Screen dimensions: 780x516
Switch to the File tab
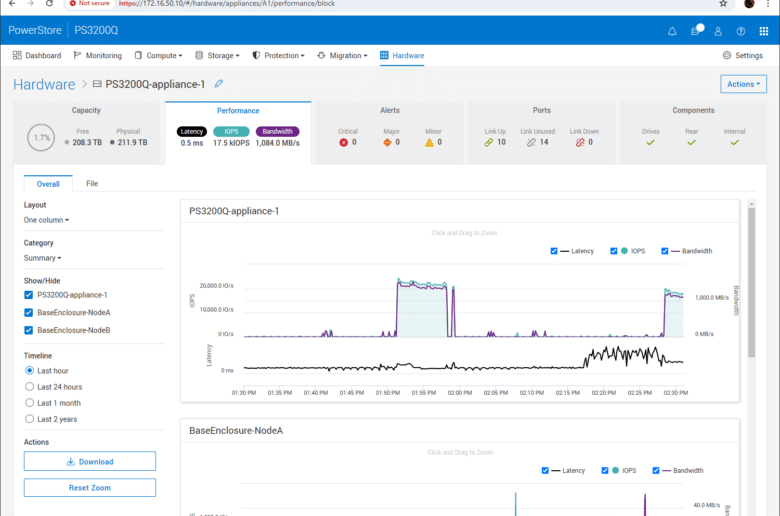(92, 184)
